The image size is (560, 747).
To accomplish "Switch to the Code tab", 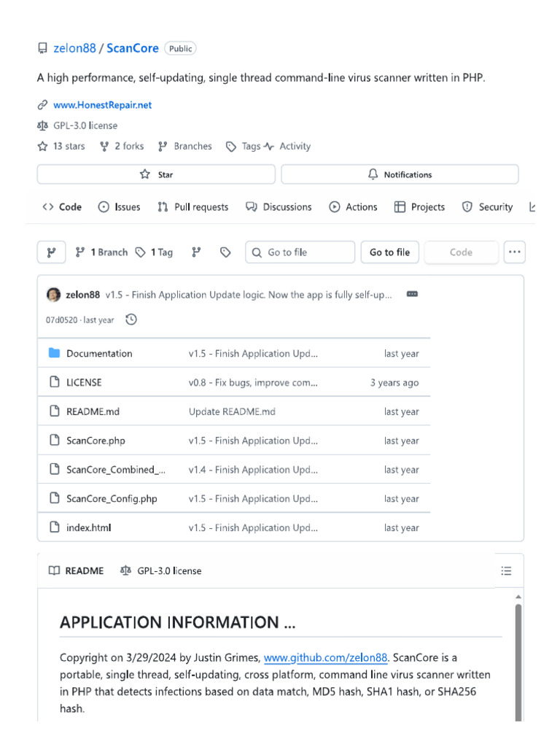I will [62, 206].
